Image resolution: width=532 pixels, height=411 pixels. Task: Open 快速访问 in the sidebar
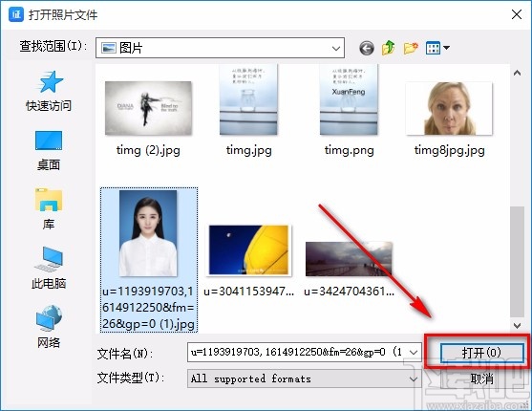point(49,91)
